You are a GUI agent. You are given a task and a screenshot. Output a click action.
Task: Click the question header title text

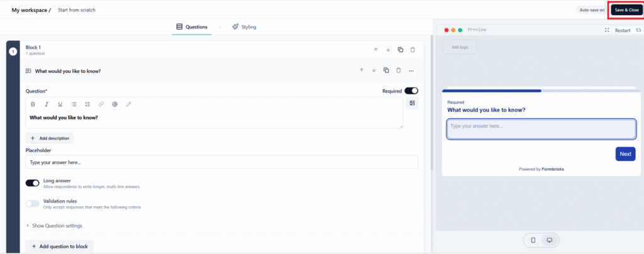click(68, 71)
